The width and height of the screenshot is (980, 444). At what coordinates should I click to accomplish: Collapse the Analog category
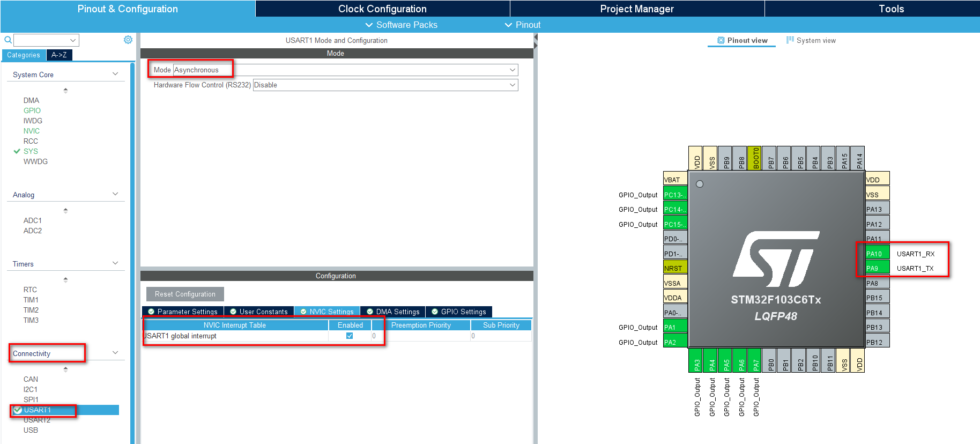pos(115,194)
